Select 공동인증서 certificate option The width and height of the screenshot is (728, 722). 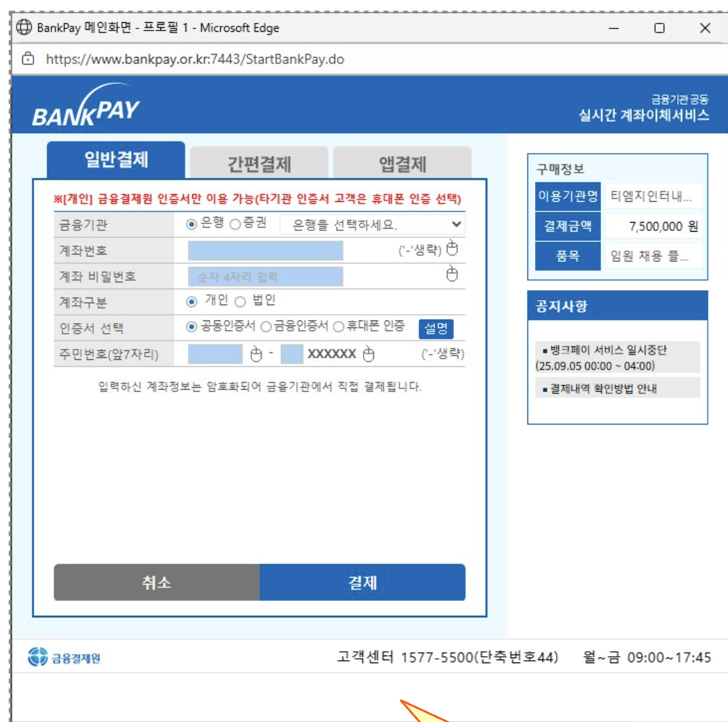[192, 327]
